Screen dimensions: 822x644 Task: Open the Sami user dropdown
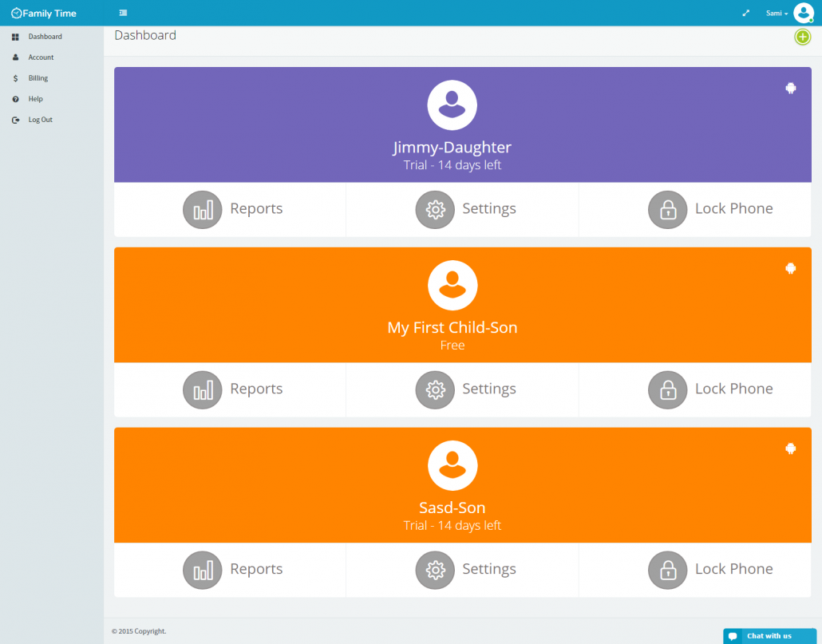point(777,13)
